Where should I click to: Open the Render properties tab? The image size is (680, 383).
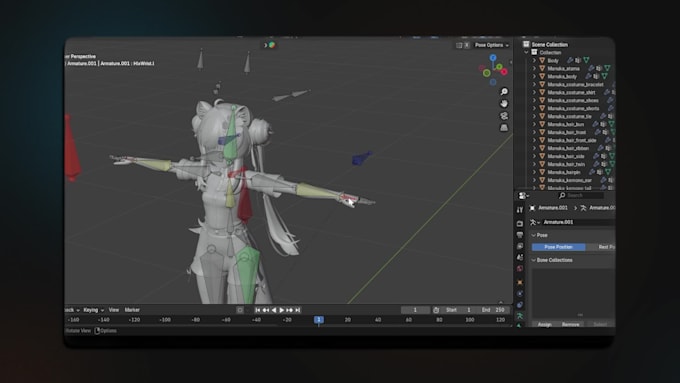point(520,223)
